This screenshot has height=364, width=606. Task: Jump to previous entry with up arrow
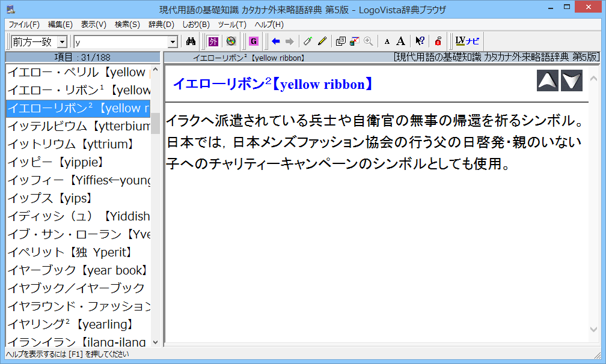pos(547,80)
